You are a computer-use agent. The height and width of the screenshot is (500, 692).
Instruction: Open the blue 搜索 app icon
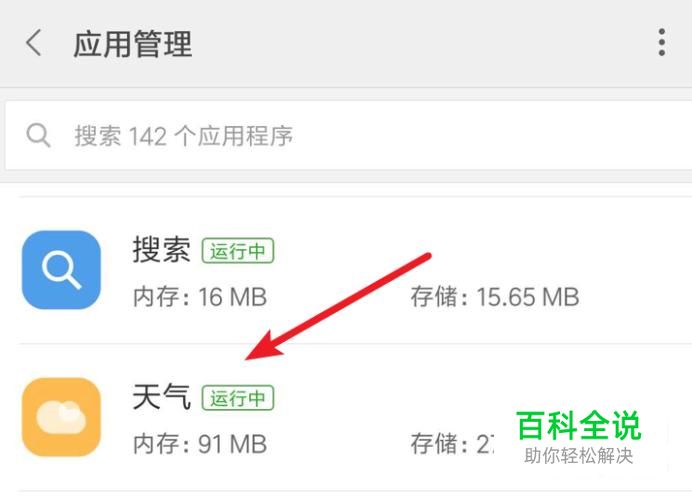point(61,270)
